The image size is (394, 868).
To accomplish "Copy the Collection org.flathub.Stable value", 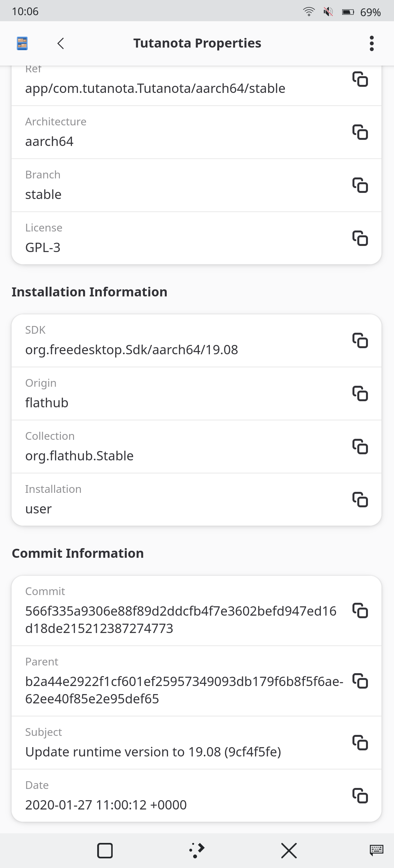I will [360, 447].
